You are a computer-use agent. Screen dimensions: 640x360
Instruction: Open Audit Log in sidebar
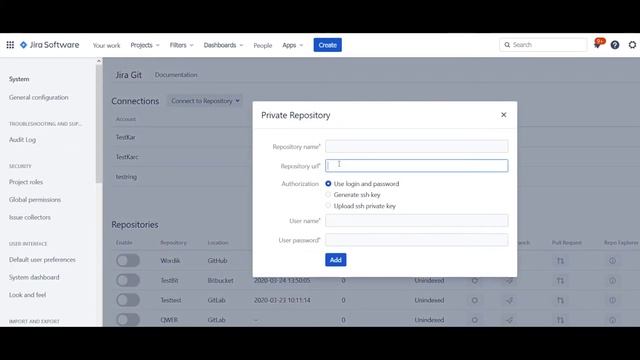[x=22, y=140]
